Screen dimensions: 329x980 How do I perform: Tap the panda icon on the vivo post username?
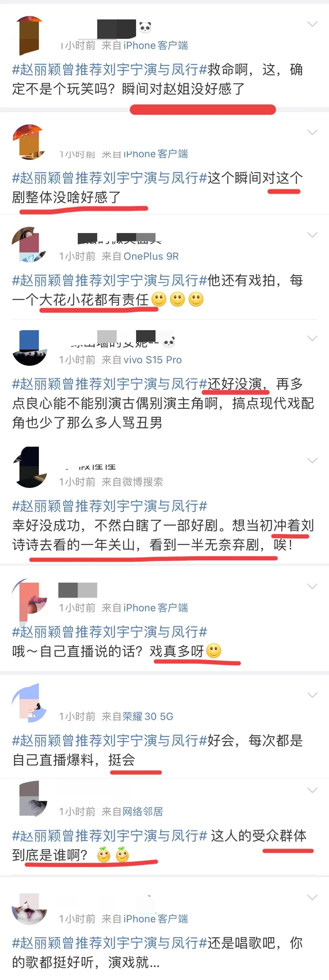coord(169,342)
